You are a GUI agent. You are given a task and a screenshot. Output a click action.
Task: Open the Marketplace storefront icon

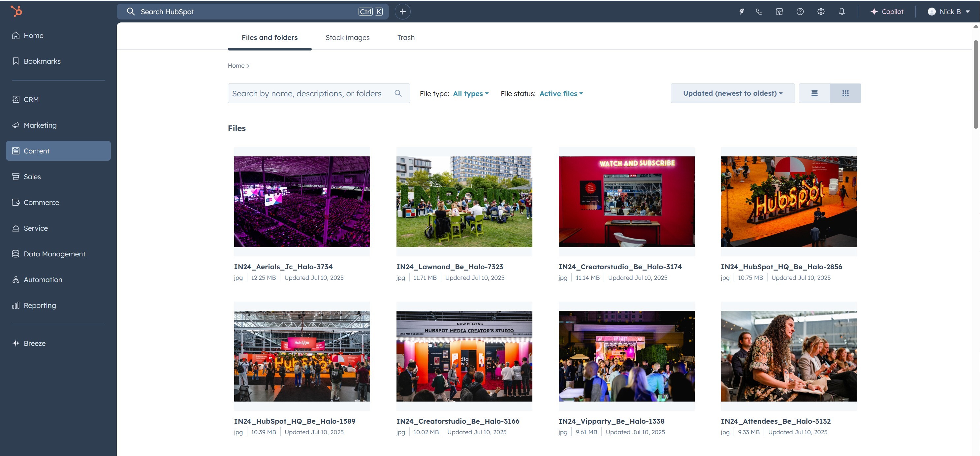click(x=779, y=12)
